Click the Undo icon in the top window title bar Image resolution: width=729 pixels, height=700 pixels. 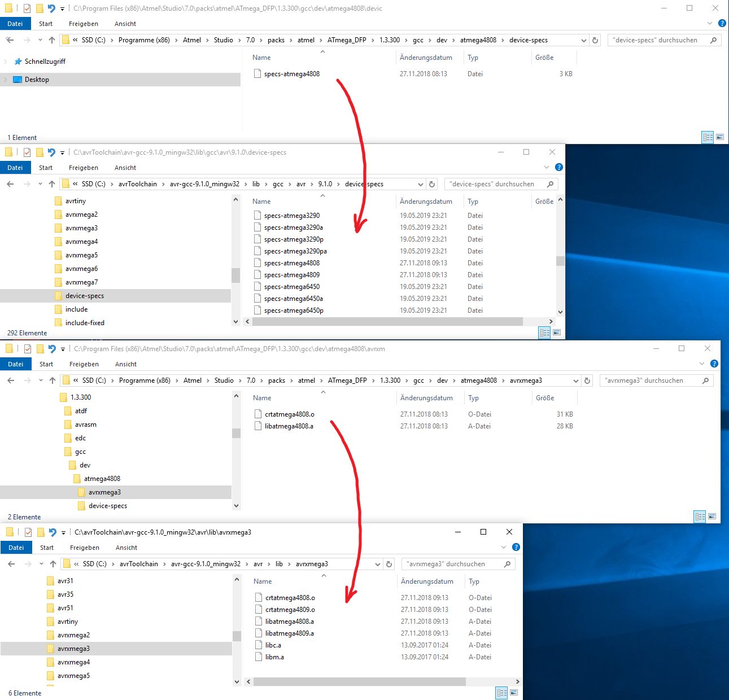coord(51,8)
